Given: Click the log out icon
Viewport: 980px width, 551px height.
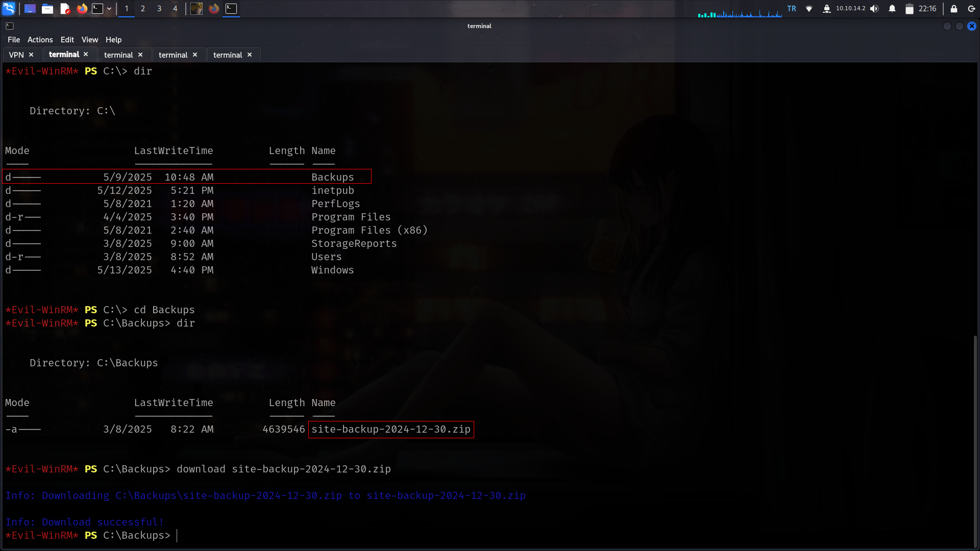Looking at the screenshot, I should point(971,9).
